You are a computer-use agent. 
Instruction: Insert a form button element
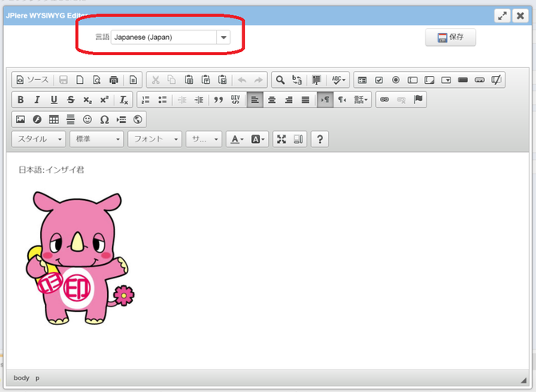(x=463, y=80)
